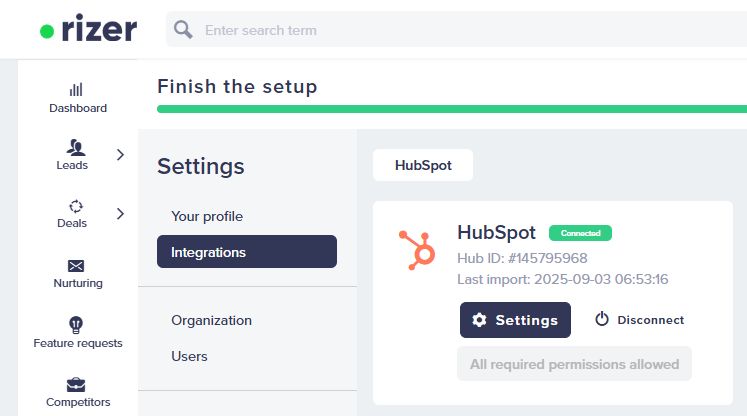Image resolution: width=747 pixels, height=416 pixels.
Task: Click the HubSpot sprocket logo
Action: point(417,251)
